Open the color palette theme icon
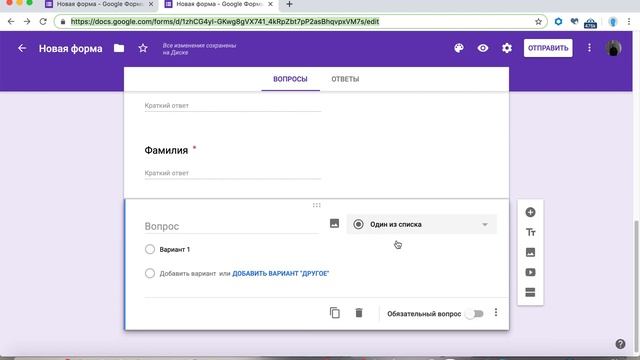 [x=459, y=48]
